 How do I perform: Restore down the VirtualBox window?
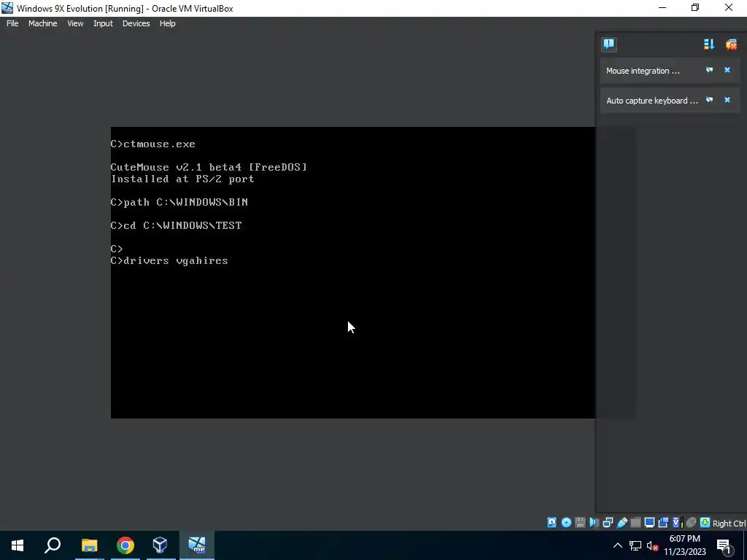click(x=695, y=7)
